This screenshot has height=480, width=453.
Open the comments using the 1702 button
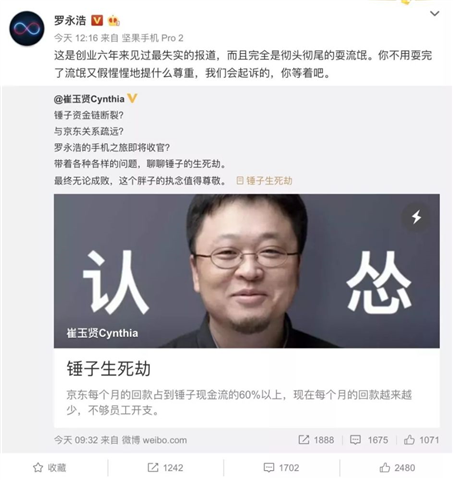(281, 468)
